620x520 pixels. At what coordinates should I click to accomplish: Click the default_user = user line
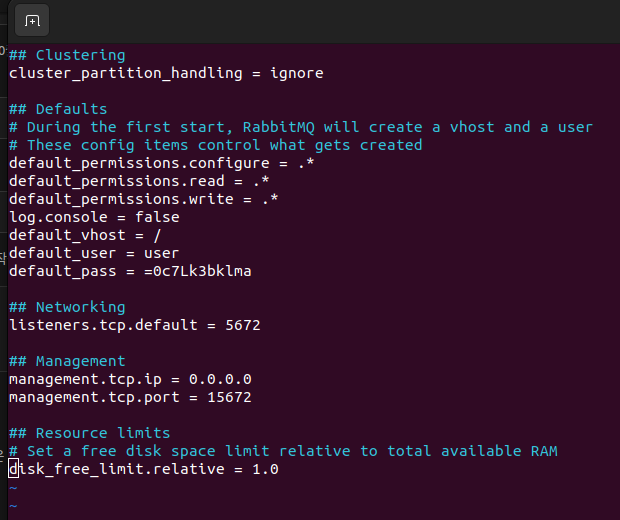pos(94,253)
